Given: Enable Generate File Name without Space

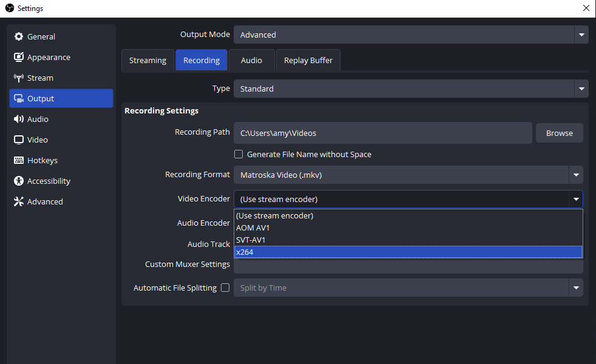Looking at the screenshot, I should (239, 154).
